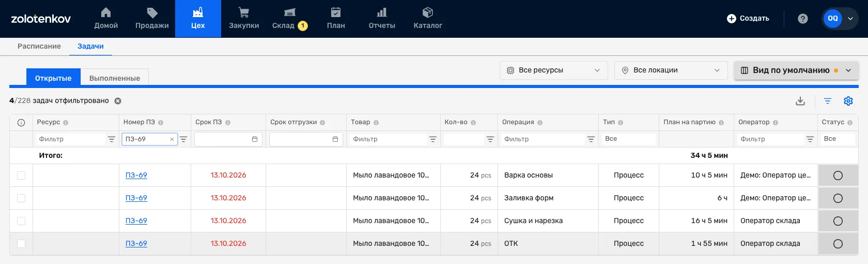Click the Создать create button
This screenshot has height=264, width=868.
(x=748, y=19)
